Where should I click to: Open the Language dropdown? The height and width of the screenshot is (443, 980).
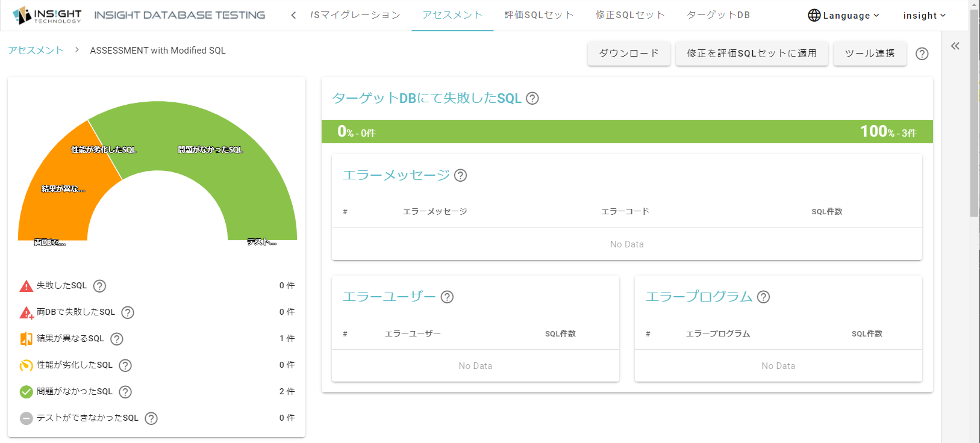[x=844, y=15]
